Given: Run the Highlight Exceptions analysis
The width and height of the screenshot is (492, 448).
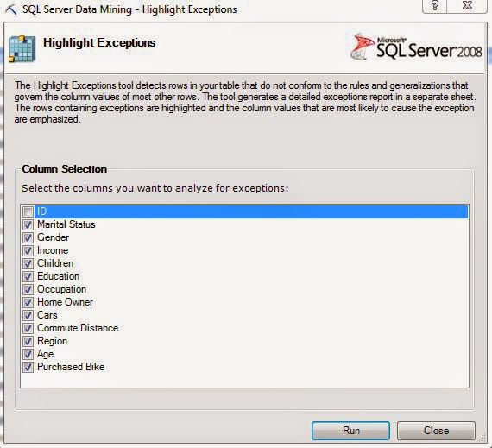Looking at the screenshot, I should [x=350, y=431].
